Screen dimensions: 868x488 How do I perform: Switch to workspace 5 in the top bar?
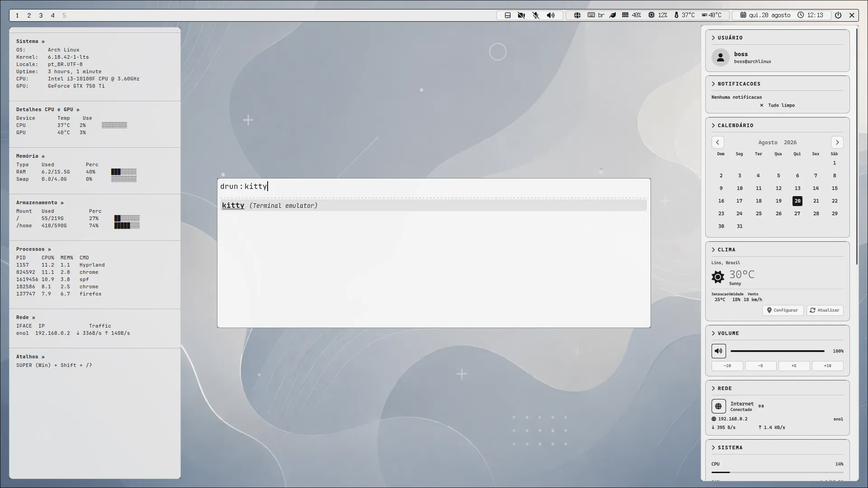[64, 15]
